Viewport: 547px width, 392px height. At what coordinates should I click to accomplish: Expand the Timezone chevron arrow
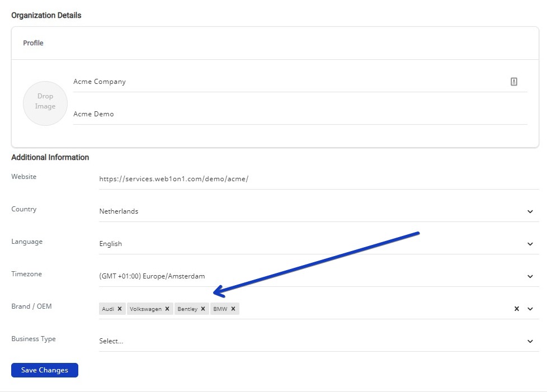(530, 277)
